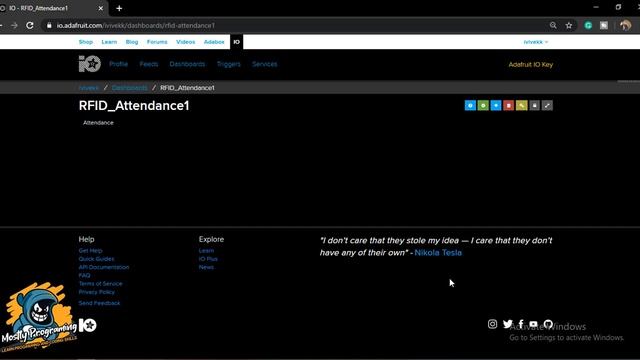Click the Nikola Tesla quote link
Screen dimensions: 640x360
tap(438, 253)
